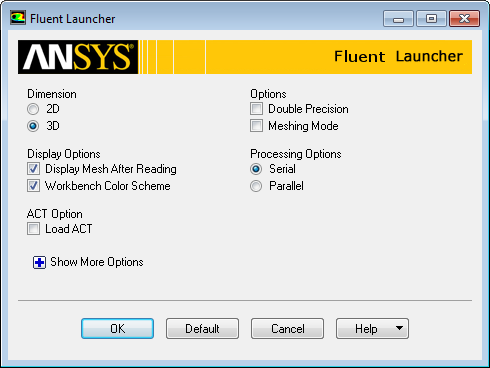Minimize the Fluent Launcher window

(x=398, y=19)
